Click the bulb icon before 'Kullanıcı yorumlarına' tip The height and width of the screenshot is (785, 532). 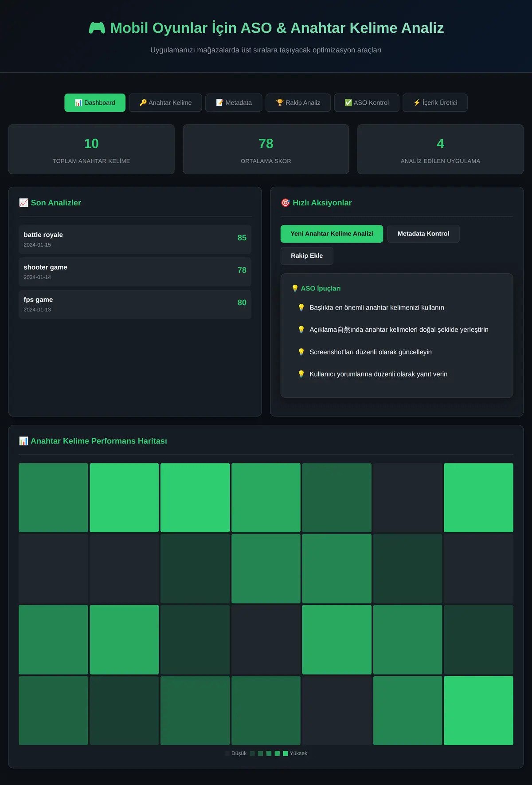pyautogui.click(x=301, y=374)
